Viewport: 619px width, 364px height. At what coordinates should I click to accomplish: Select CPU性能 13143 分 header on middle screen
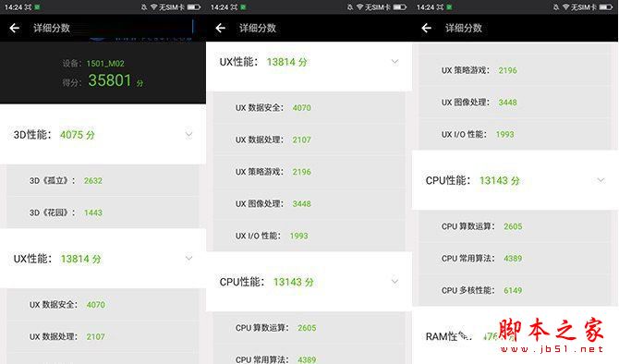tap(309, 282)
